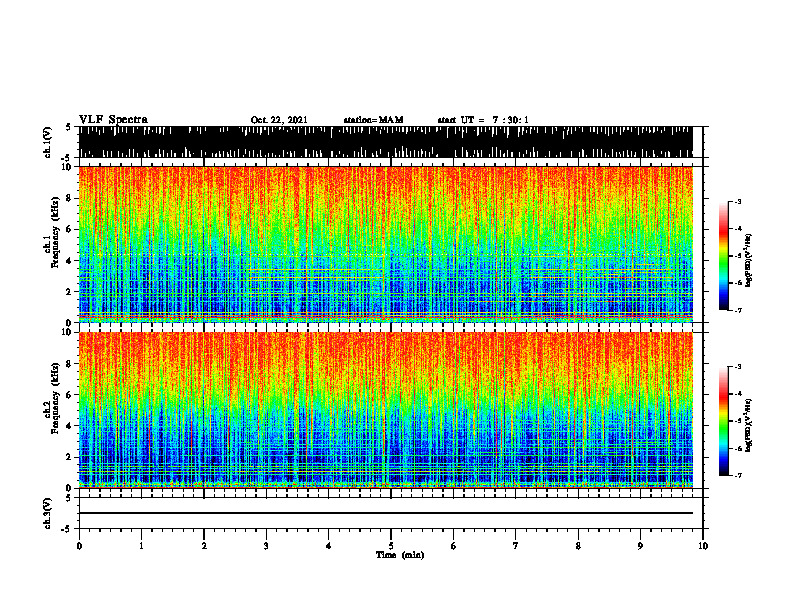Click time axis tick label 0
Screen dimensions: 792x612
click(x=79, y=546)
